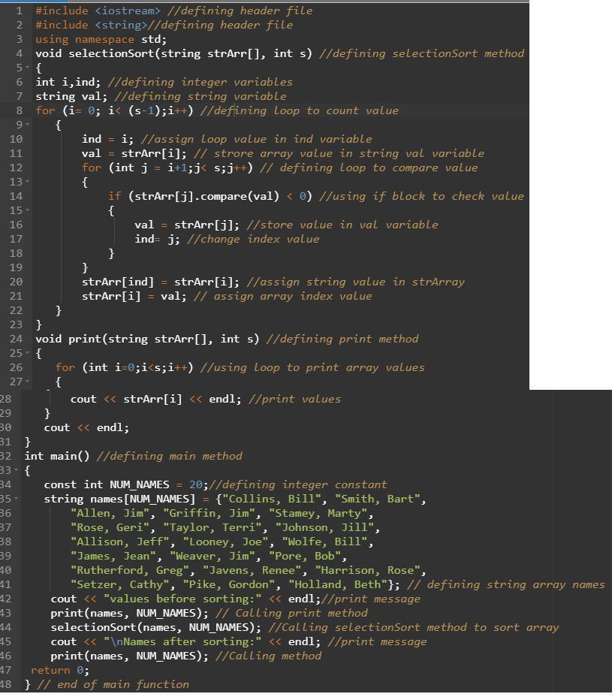Viewport: 615px width, 700px height.
Task: Click the comment '//defining loop to count value'
Action: pyautogui.click(x=300, y=110)
